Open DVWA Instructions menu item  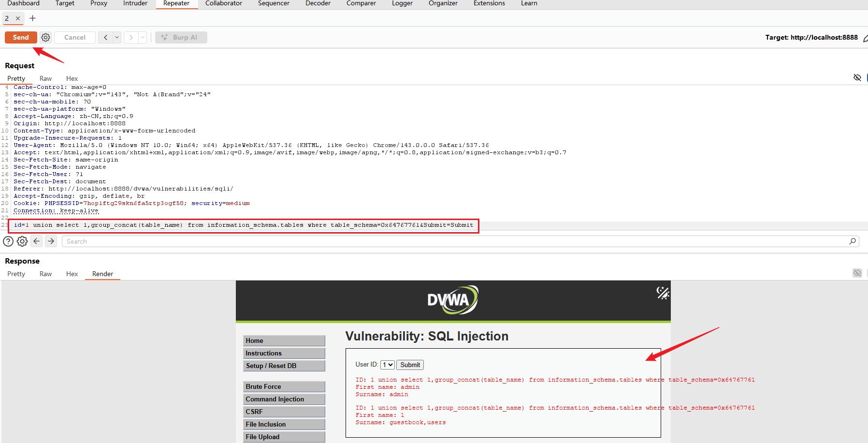(284, 353)
